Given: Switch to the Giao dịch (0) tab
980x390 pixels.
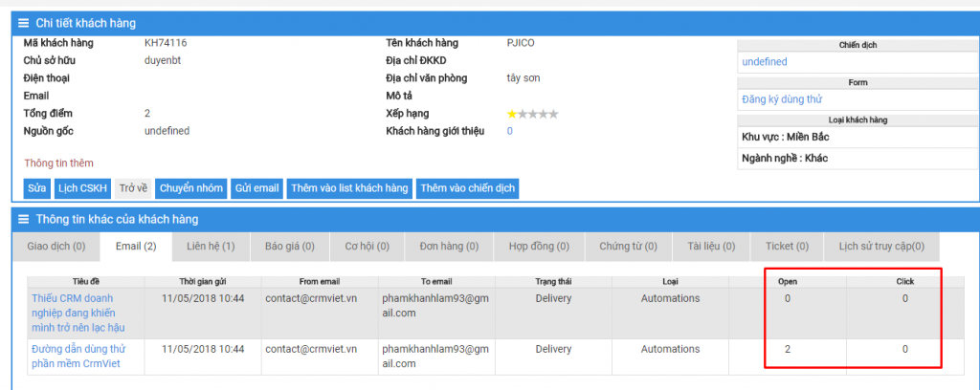Looking at the screenshot, I should [56, 247].
